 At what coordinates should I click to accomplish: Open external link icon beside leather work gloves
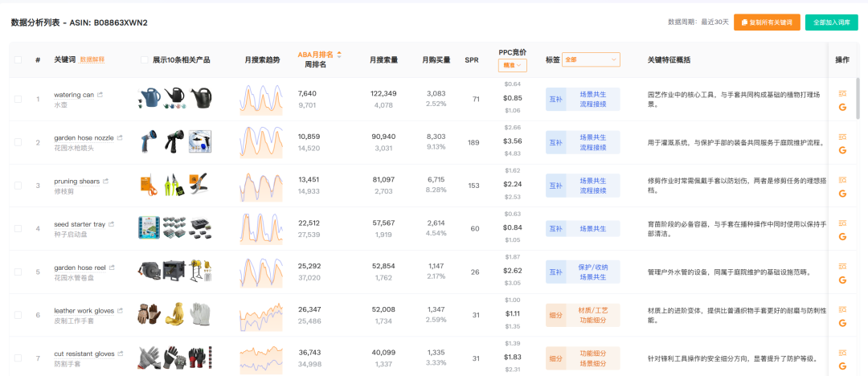[121, 311]
